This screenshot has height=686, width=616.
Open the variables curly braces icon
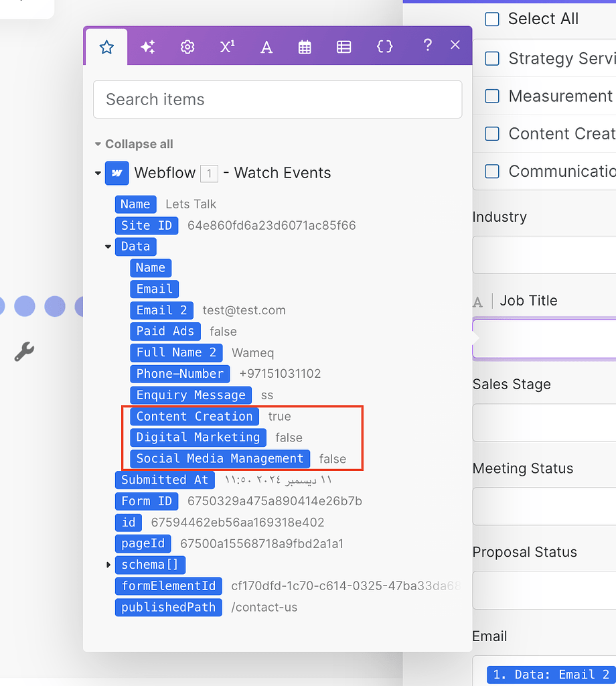pyautogui.click(x=384, y=47)
